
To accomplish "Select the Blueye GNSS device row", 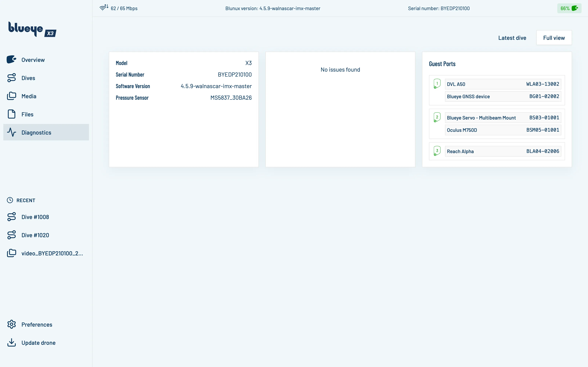I will point(503,96).
